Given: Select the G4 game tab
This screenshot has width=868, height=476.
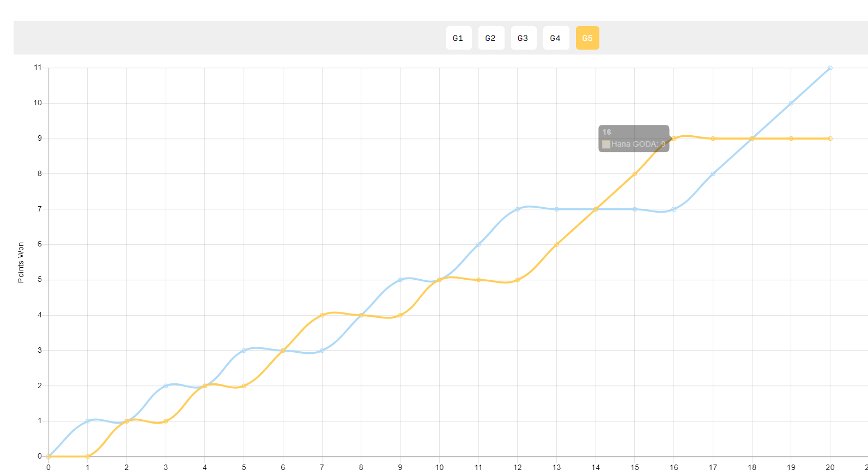Looking at the screenshot, I should point(556,38).
